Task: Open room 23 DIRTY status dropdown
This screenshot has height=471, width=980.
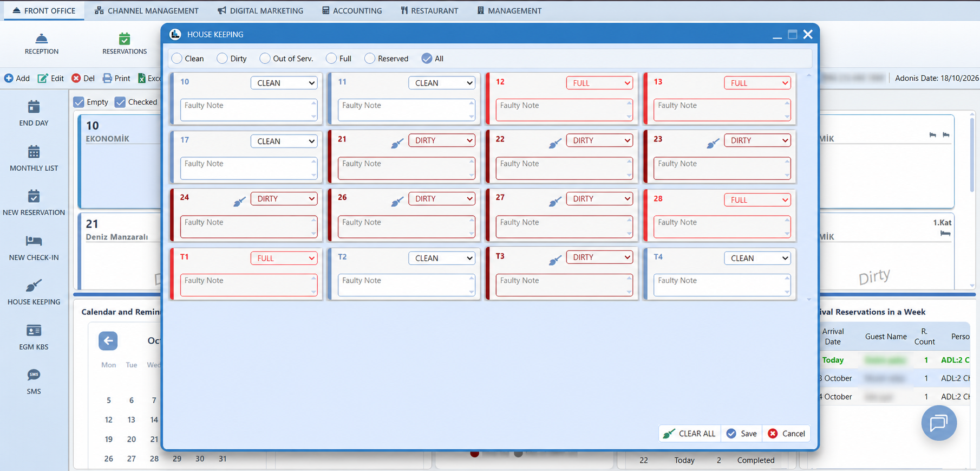Action: tap(757, 140)
